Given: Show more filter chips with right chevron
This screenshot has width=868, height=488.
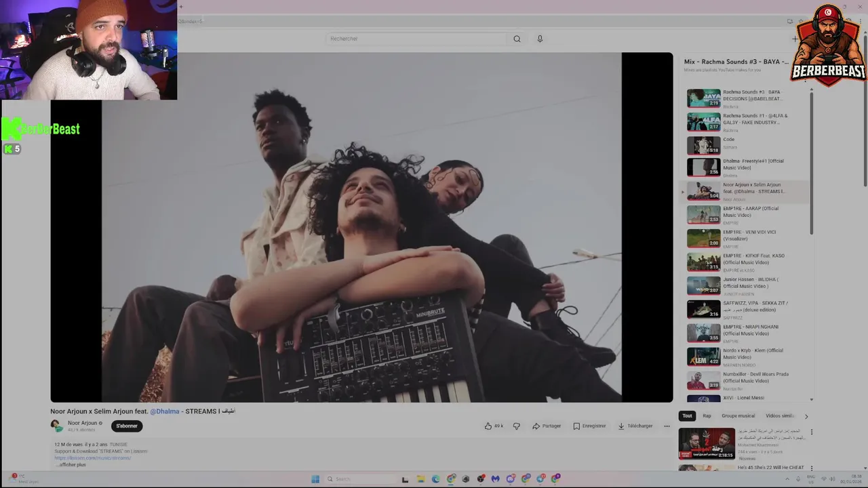Looking at the screenshot, I should (806, 416).
